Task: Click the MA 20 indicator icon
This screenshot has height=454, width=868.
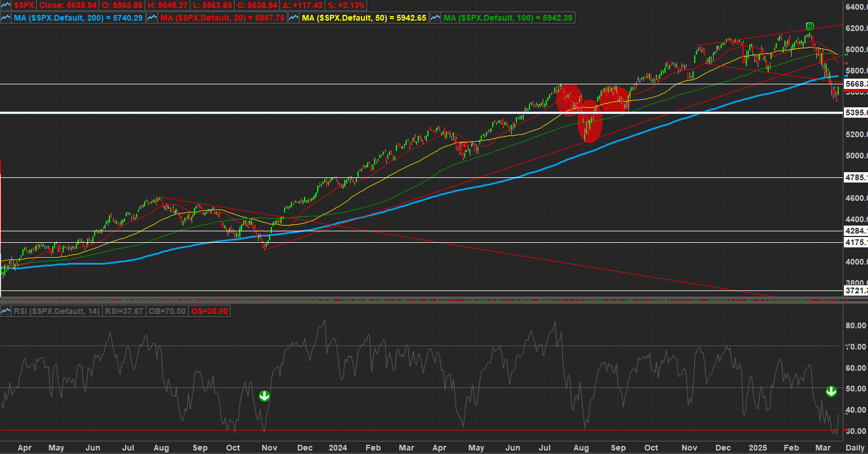Action: (152, 18)
